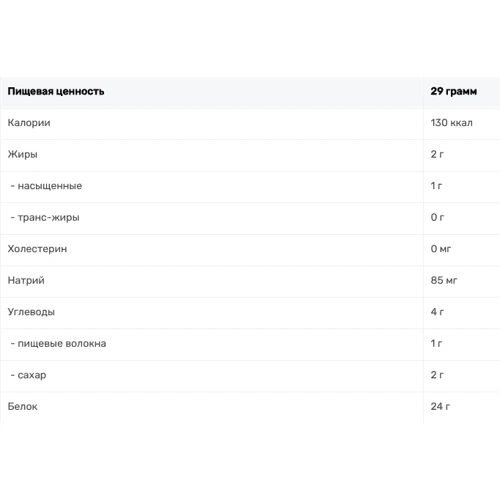Click the 'Холестерин' row label

[x=37, y=249]
